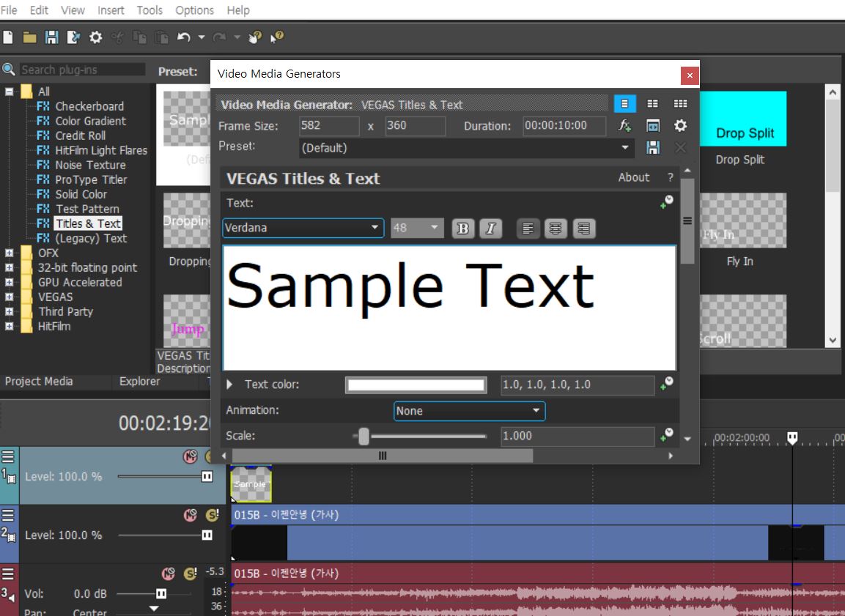Image resolution: width=845 pixels, height=616 pixels.
Task: Click the Frame Size width field 582
Action: (329, 126)
